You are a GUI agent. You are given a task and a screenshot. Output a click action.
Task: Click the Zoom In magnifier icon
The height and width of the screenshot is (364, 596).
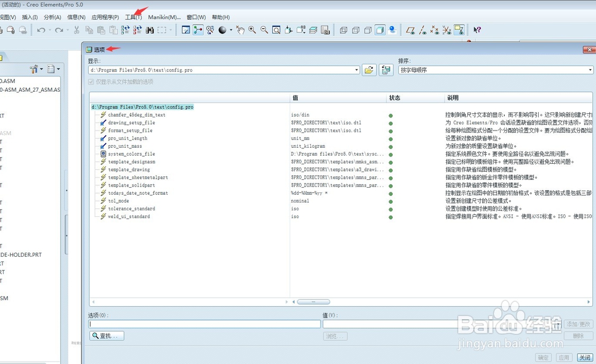[252, 30]
